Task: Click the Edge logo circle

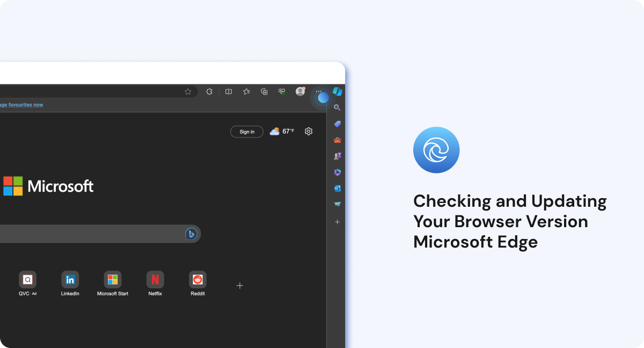Action: click(436, 150)
